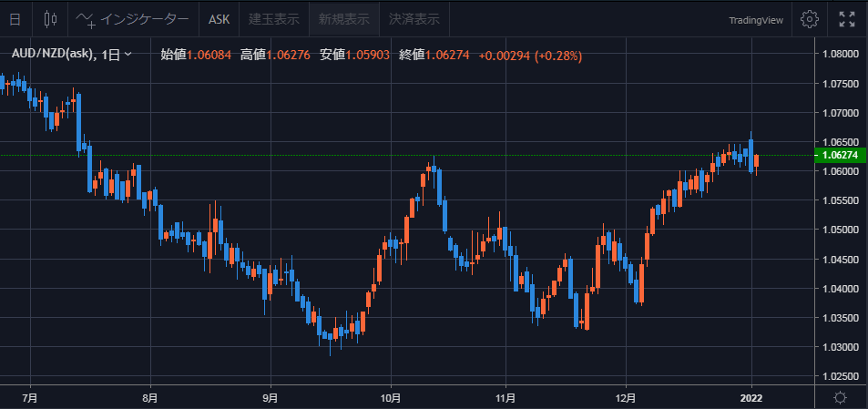
Task: Toggle 決済表示 settlement display
Action: click(x=414, y=19)
